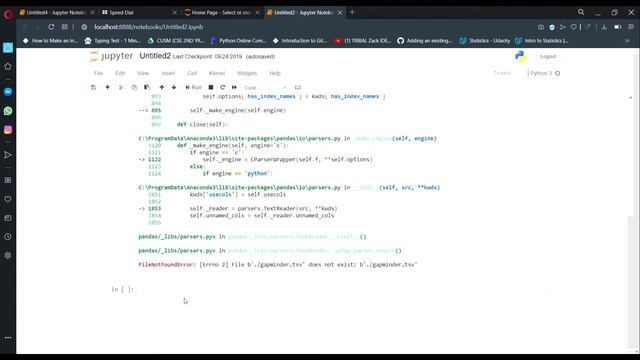The width and height of the screenshot is (640, 360).
Task: Open WhatsApp in the sidebar
Action: 8,111
